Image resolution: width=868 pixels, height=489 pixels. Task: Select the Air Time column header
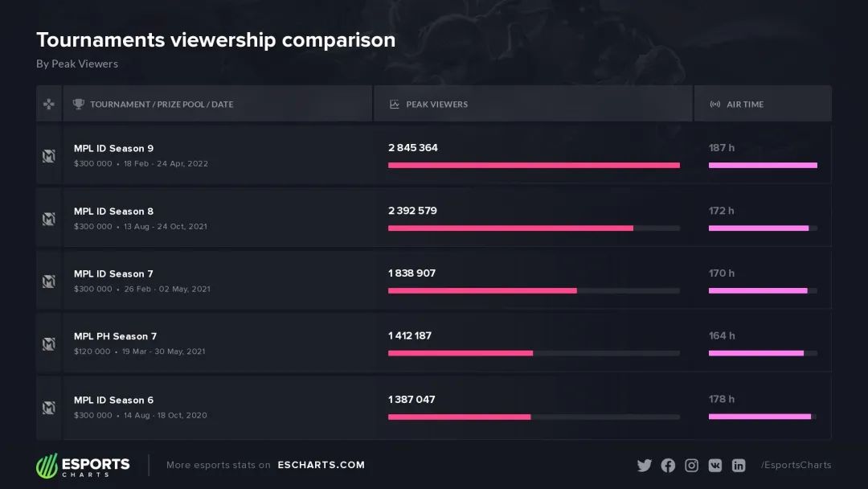744,104
